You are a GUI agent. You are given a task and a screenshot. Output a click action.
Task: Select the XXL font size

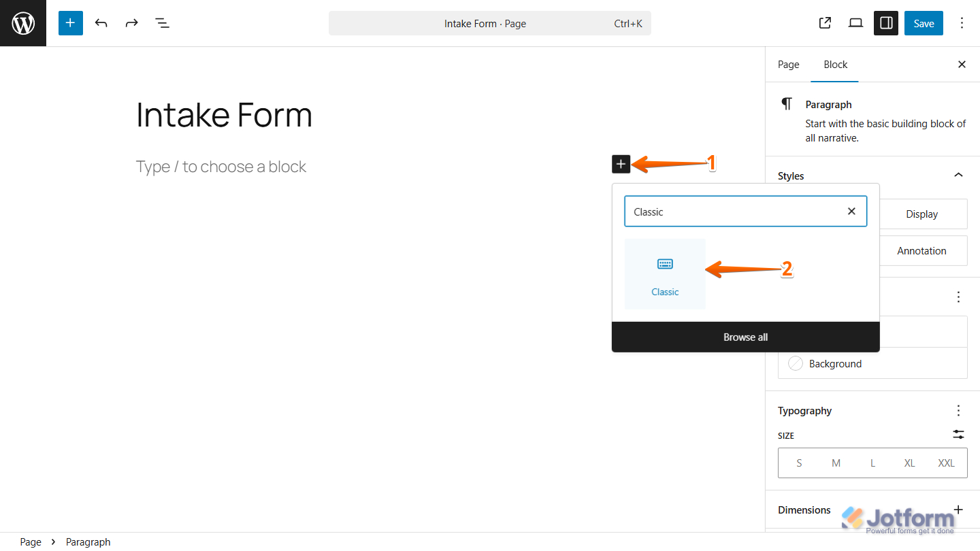click(946, 463)
